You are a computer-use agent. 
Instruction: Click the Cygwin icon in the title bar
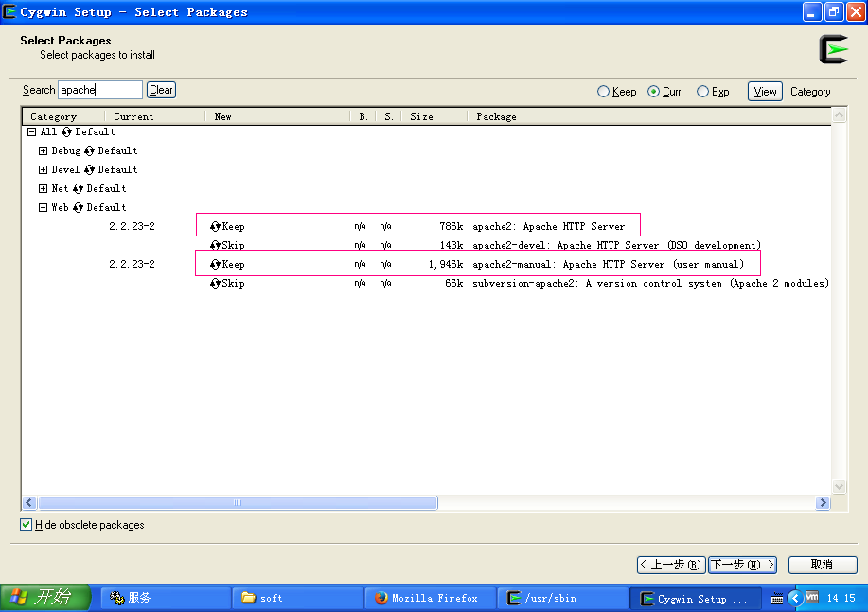[9, 11]
